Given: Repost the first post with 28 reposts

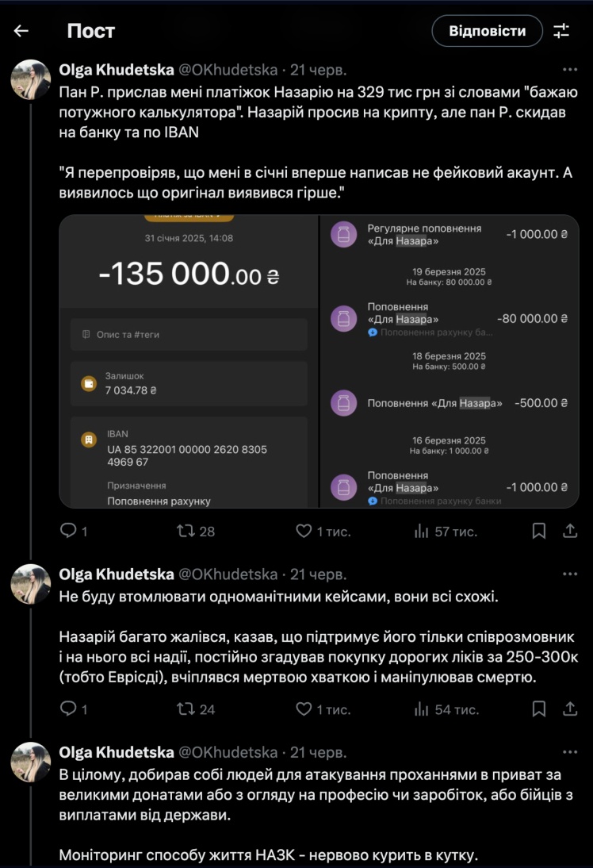Looking at the screenshot, I should coord(186,531).
